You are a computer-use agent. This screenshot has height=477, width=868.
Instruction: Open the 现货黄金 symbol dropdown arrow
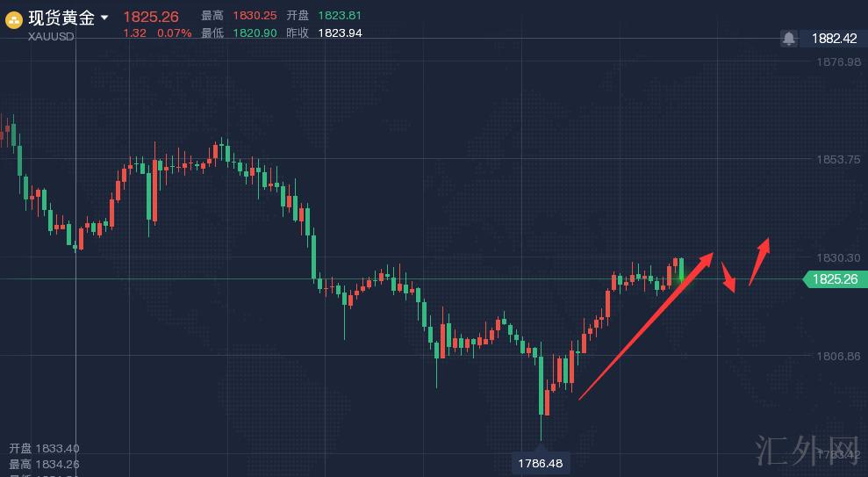(x=105, y=18)
